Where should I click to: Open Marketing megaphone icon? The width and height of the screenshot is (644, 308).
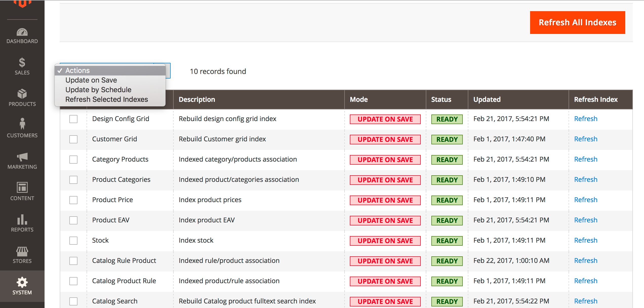(22, 157)
